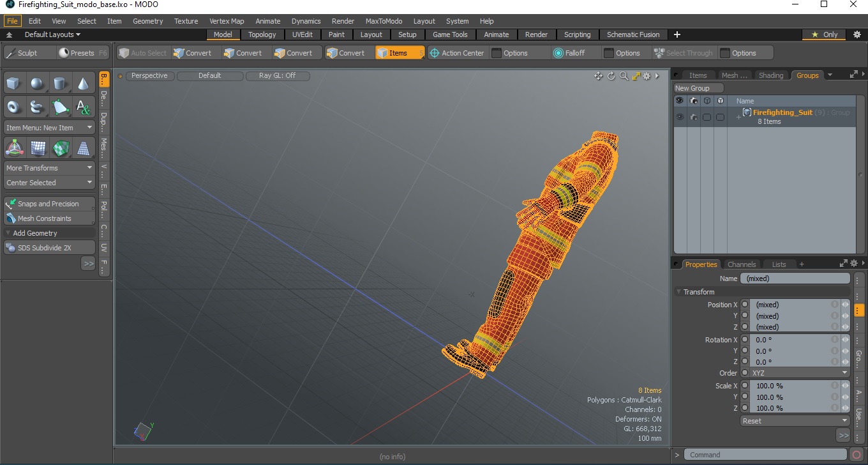Collapse the Add Geometry section
This screenshot has width=868, height=465.
coord(8,233)
